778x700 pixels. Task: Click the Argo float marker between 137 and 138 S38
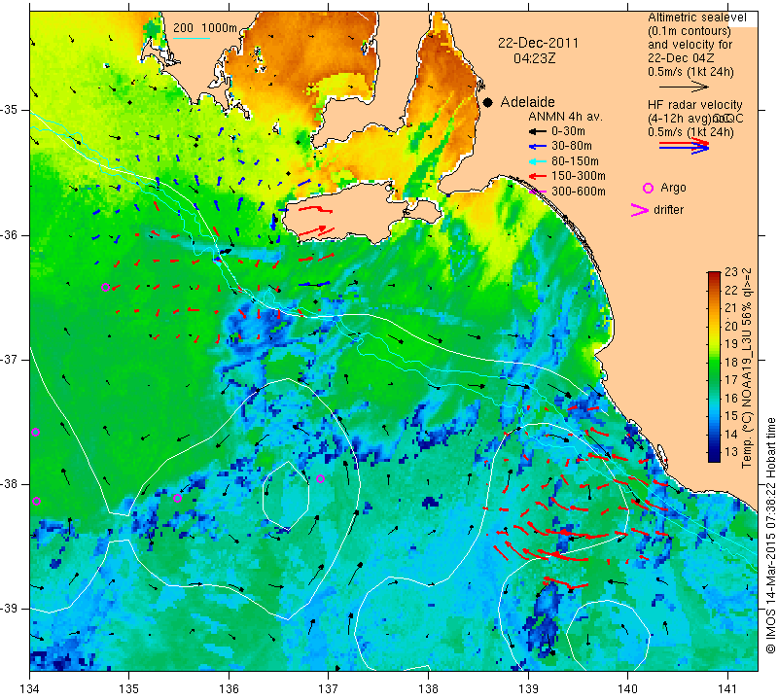(320, 478)
